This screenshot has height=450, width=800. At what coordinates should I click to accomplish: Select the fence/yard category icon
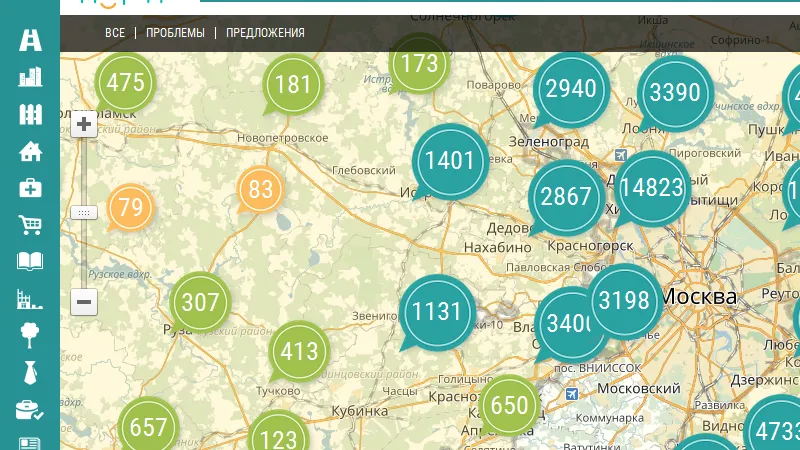[x=30, y=114]
